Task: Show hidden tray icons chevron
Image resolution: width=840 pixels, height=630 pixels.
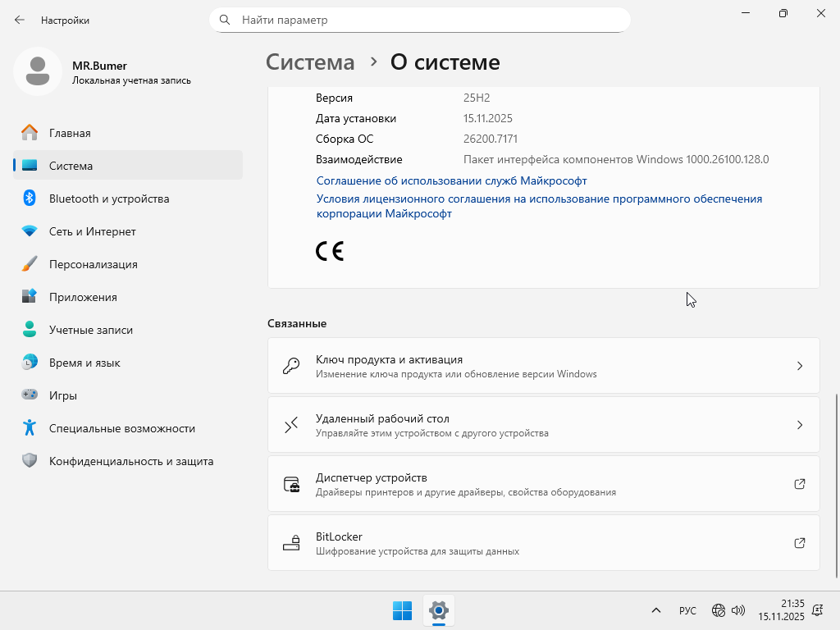Action: [x=656, y=610]
